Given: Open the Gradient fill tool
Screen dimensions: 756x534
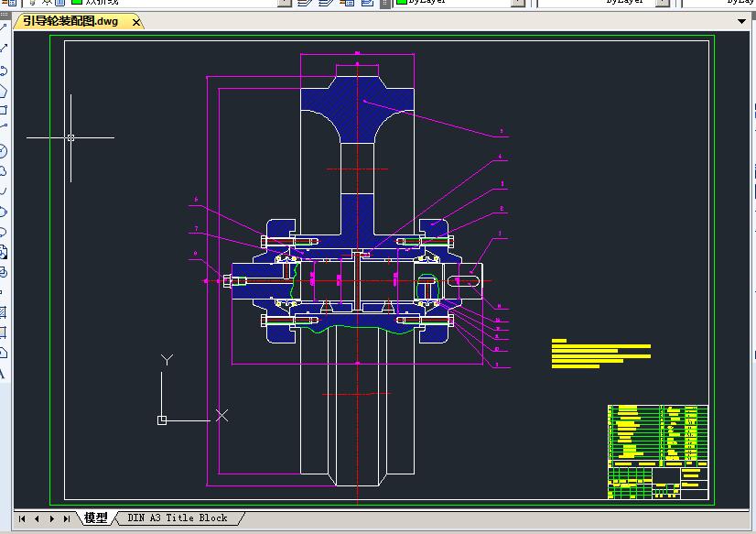Looking at the screenshot, I should pyautogui.click(x=3, y=332).
